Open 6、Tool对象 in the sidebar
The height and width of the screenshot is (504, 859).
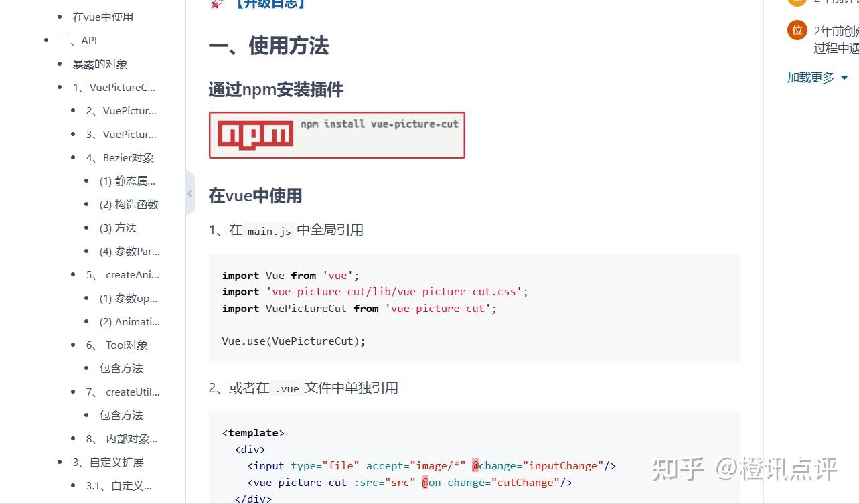(117, 345)
